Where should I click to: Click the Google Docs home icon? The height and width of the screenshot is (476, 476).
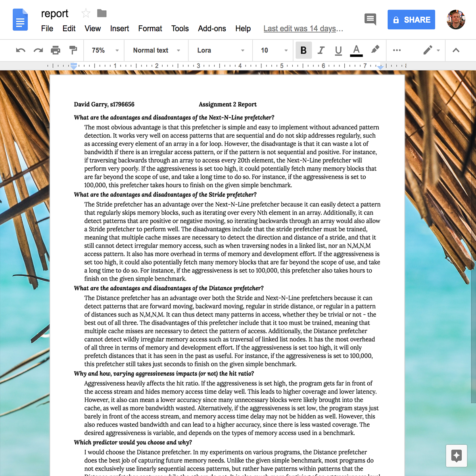tap(20, 19)
